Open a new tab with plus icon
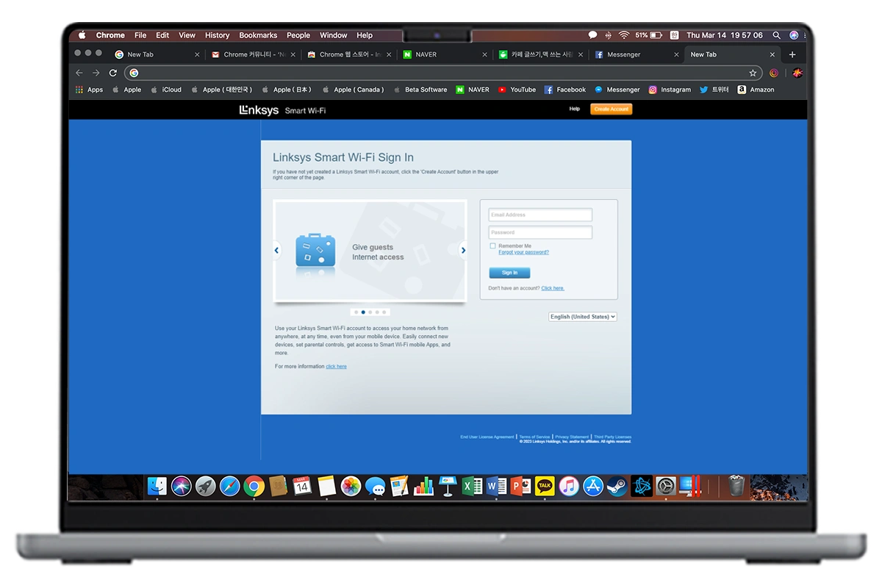The image size is (882, 588). [x=792, y=54]
